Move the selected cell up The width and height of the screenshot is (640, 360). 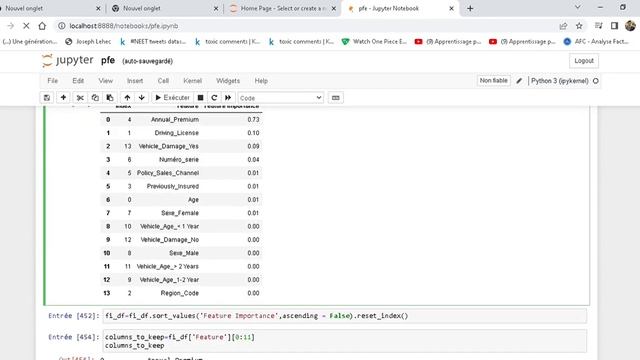tap(127, 98)
